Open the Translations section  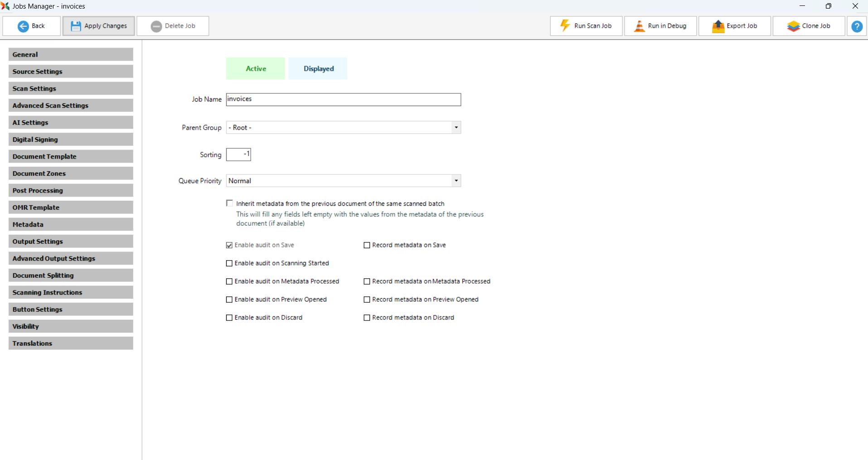coord(71,344)
